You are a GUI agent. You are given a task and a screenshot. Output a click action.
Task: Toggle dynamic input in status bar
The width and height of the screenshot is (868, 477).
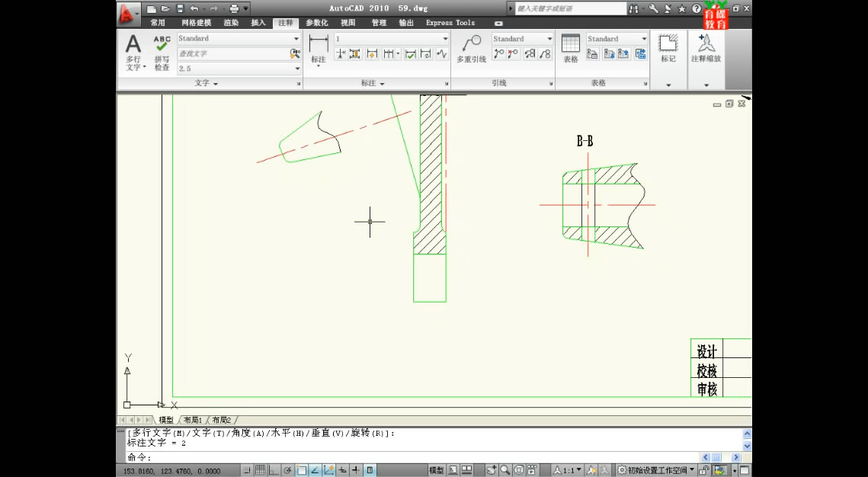342,470
